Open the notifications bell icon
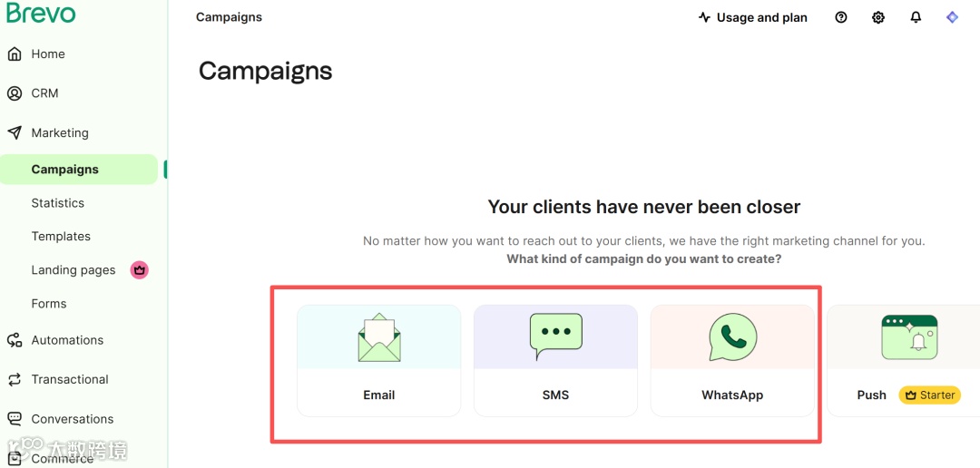The image size is (980, 468). pyautogui.click(x=916, y=17)
